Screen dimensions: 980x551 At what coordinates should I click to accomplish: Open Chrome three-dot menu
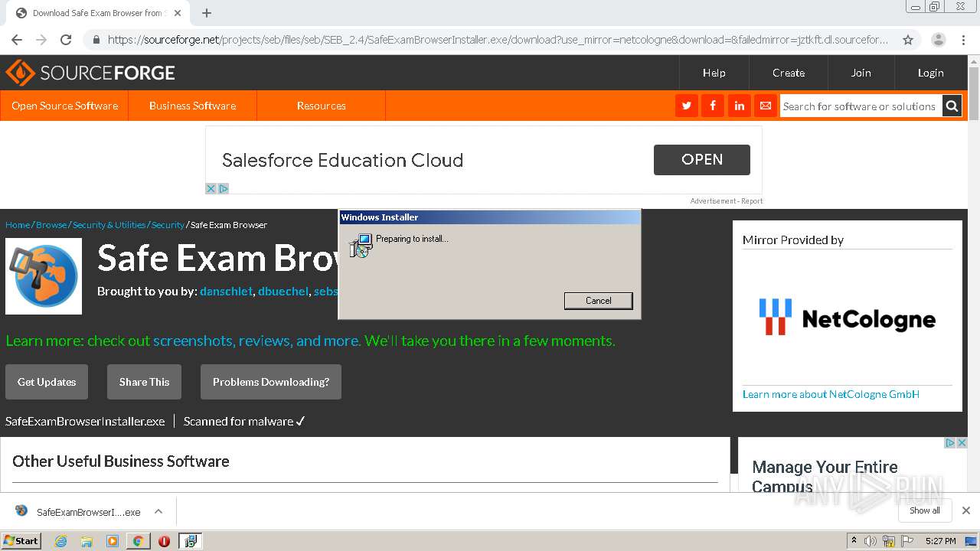pos(963,40)
